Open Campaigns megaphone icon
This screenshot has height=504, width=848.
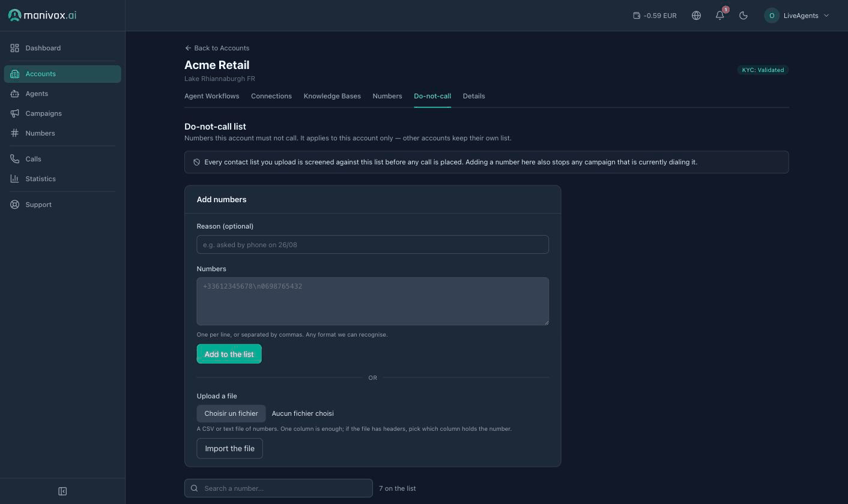(x=14, y=113)
